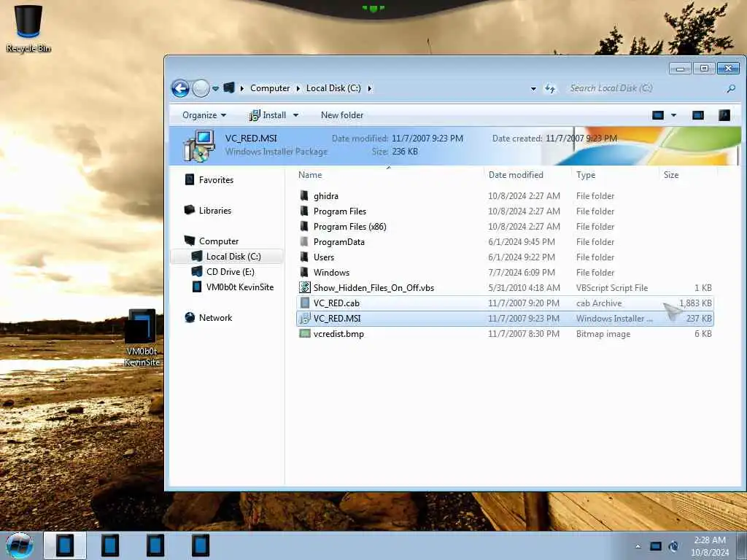The width and height of the screenshot is (747, 560).
Task: Click 1,883 KB size of VC_RED.cab
Action: (x=695, y=303)
